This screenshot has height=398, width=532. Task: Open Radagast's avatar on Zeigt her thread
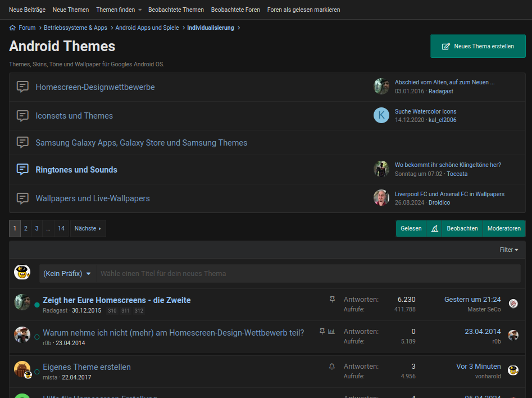point(22,302)
